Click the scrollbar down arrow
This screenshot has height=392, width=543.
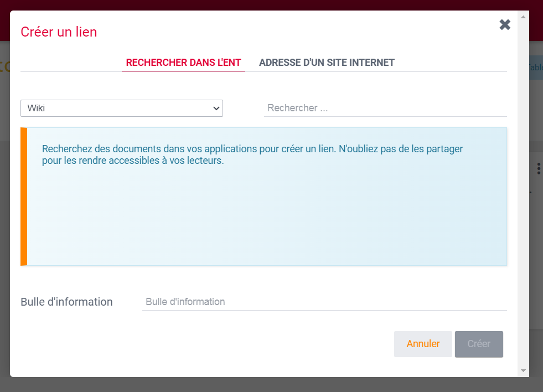[x=523, y=370]
